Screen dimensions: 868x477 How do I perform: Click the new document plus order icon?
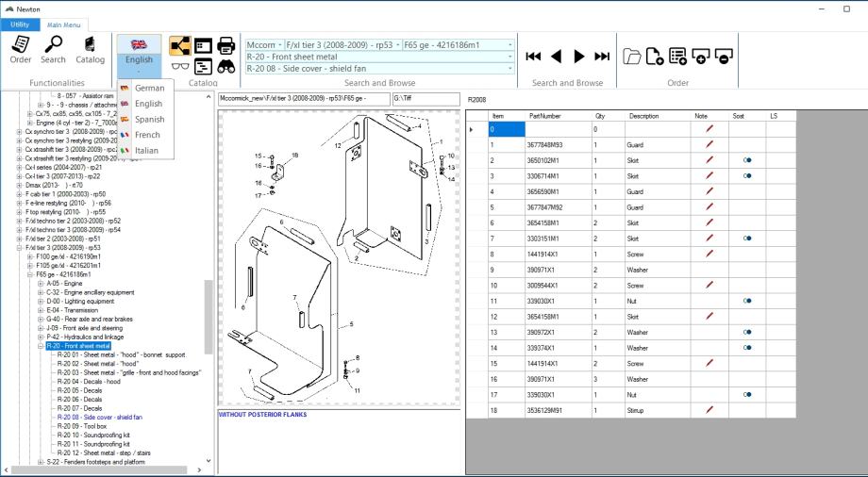click(x=655, y=57)
